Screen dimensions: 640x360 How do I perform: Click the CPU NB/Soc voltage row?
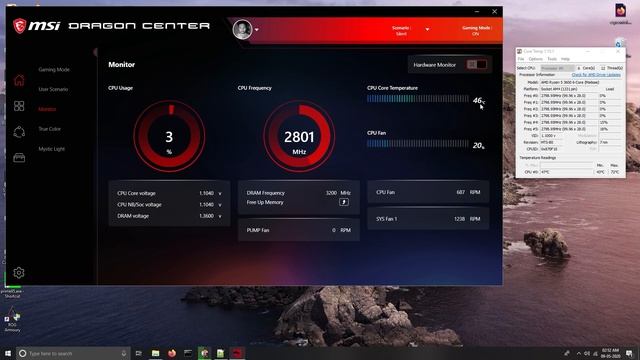(x=169, y=204)
